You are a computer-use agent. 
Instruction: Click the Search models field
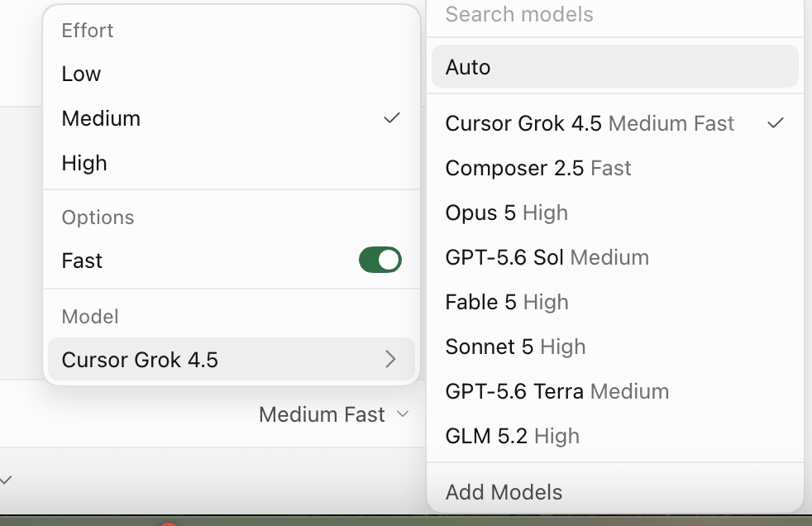pos(614,15)
